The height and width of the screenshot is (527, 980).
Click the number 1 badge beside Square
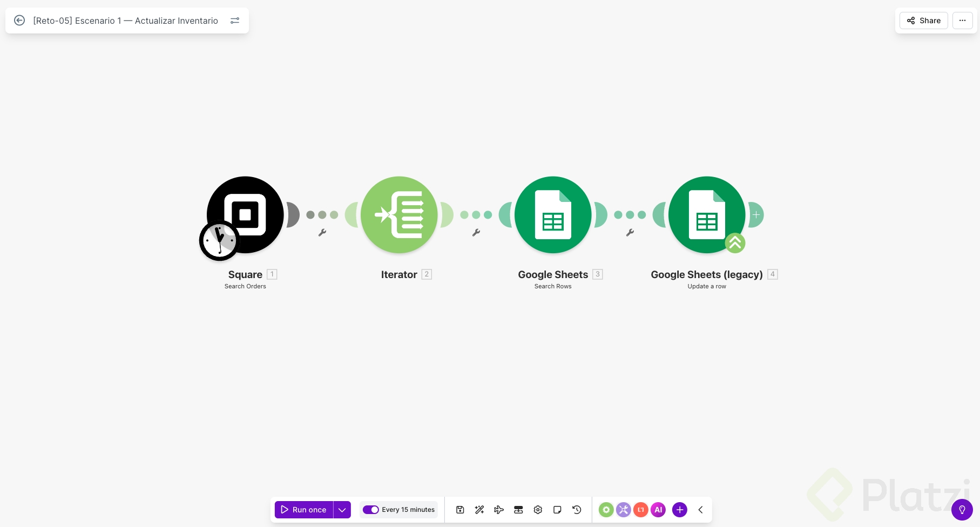[x=272, y=274]
